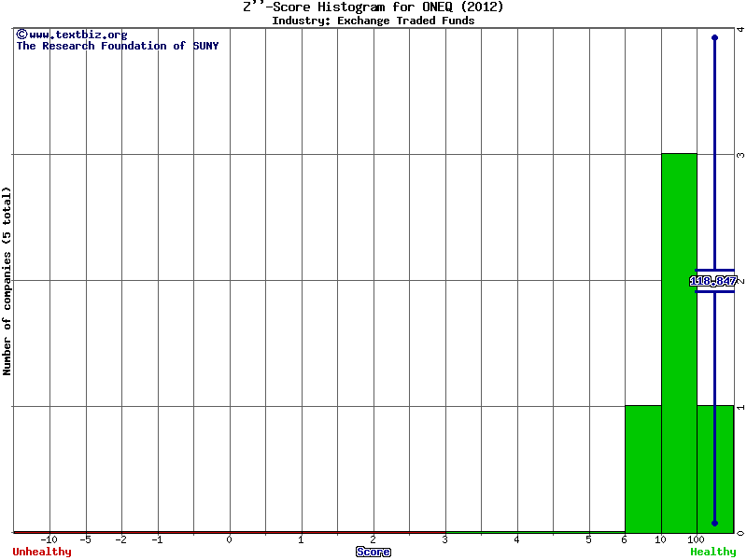Select the green Healthy label
Image resolution: width=747 pixels, height=560 pixels.
click(x=713, y=552)
